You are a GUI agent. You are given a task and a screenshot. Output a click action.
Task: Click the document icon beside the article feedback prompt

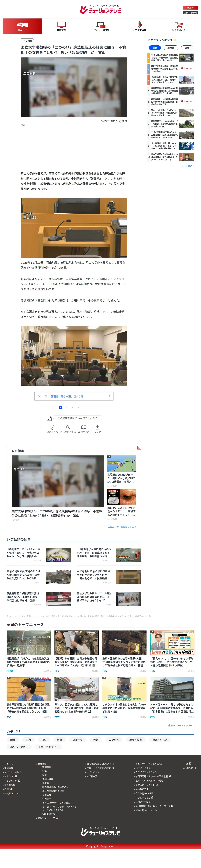(x=49, y=418)
